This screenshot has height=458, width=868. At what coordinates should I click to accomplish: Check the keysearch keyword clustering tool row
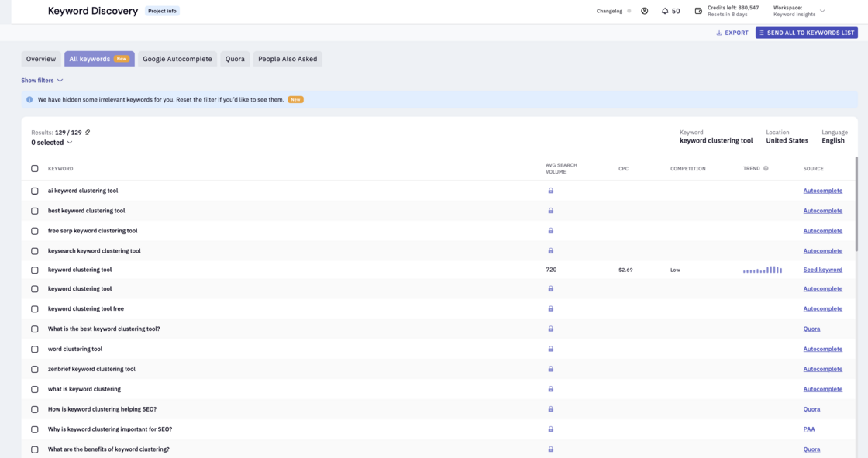tap(35, 251)
